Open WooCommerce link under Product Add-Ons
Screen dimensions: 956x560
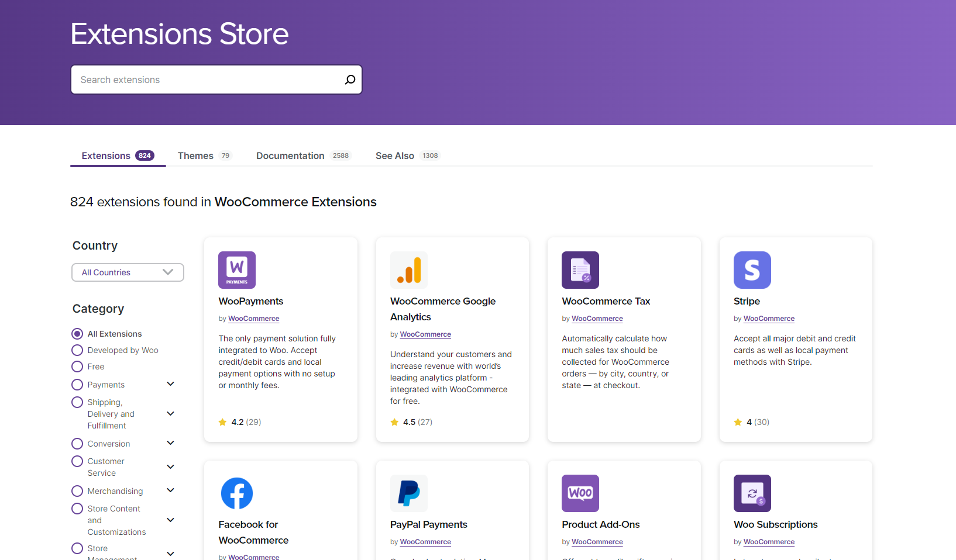coord(597,542)
